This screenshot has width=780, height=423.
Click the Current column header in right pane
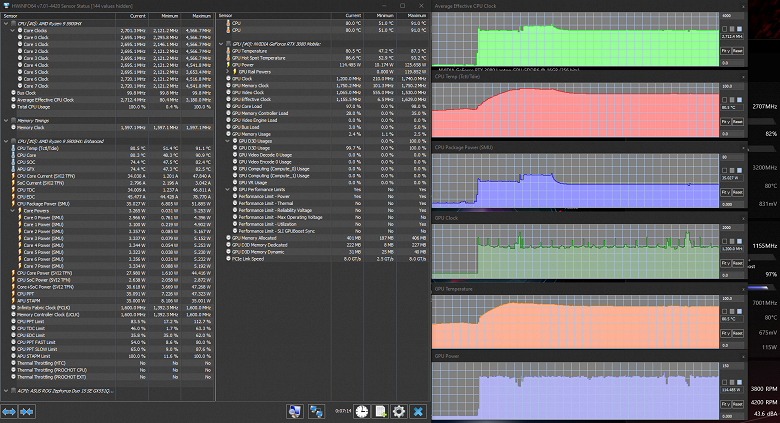352,17
